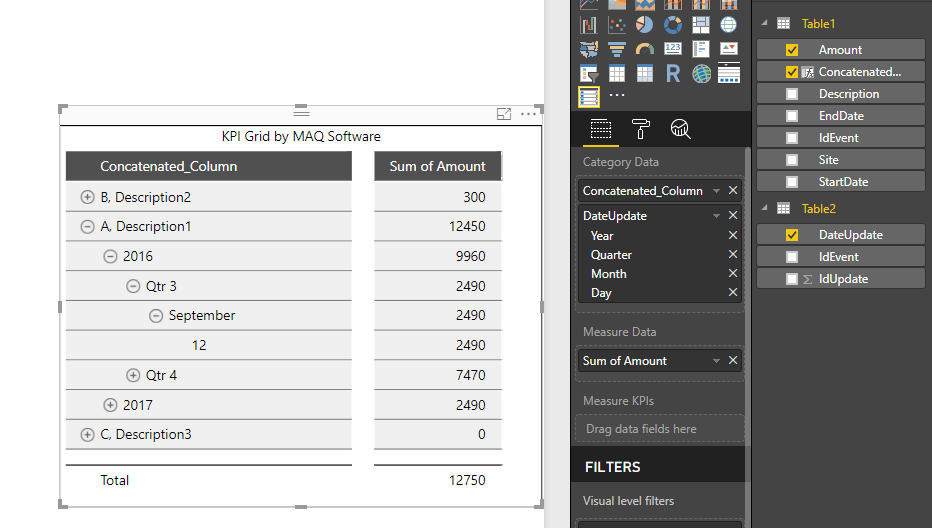The image size is (932, 528).
Task: Expand the 2017 row
Action: point(110,405)
